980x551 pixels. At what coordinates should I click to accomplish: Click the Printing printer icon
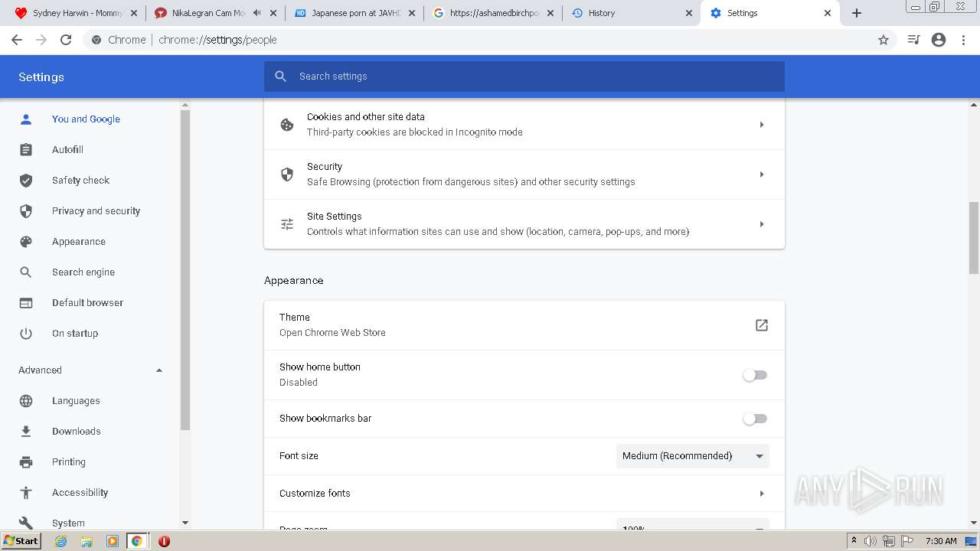point(26,462)
